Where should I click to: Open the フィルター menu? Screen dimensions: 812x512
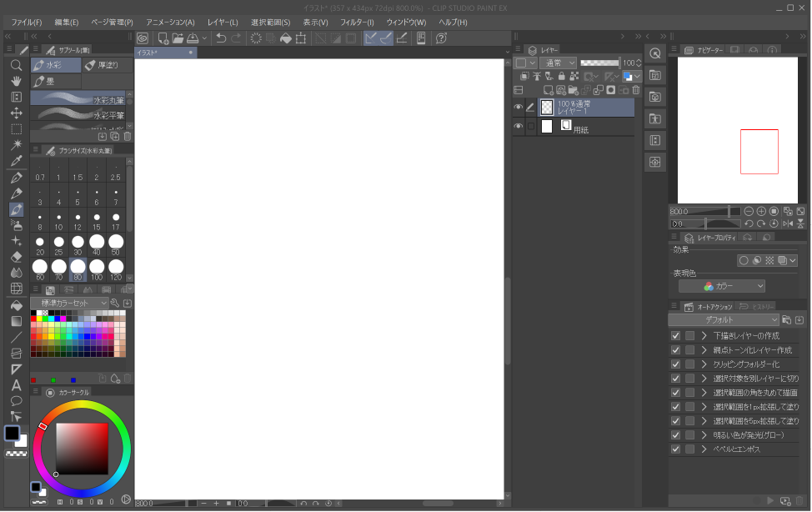pyautogui.click(x=356, y=23)
